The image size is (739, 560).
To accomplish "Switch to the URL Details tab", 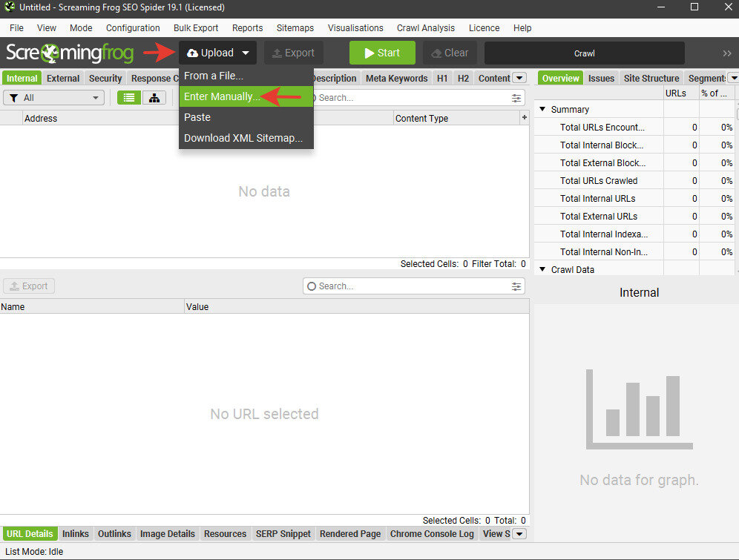I will (29, 533).
